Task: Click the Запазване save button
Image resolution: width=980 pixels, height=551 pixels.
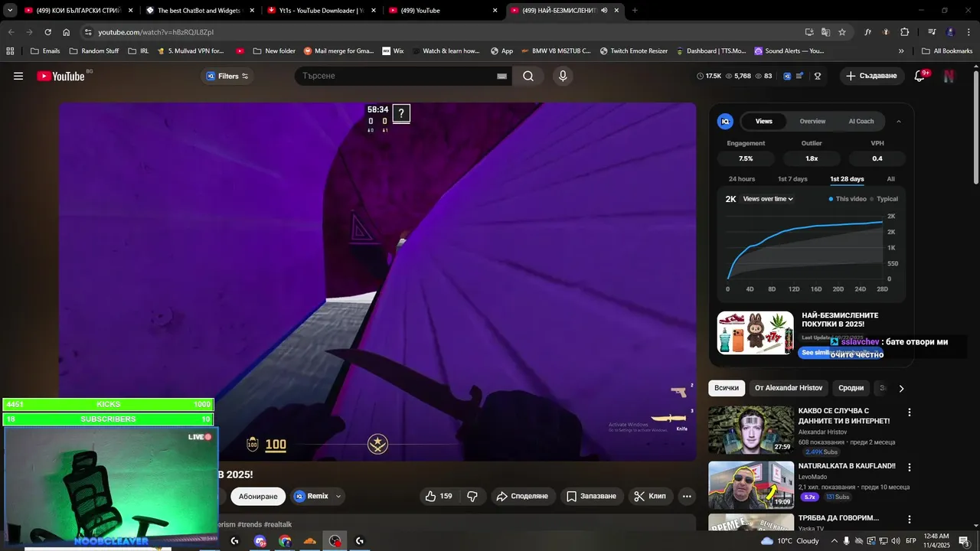Action: [x=591, y=496]
